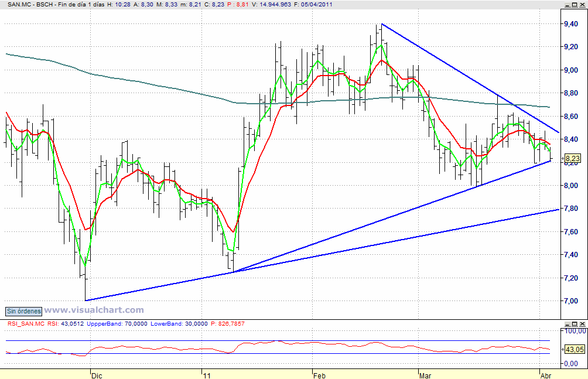Click the 'RSI: 43,0512' indicator value
Viewport: 588px width, 379px height.
66,323
